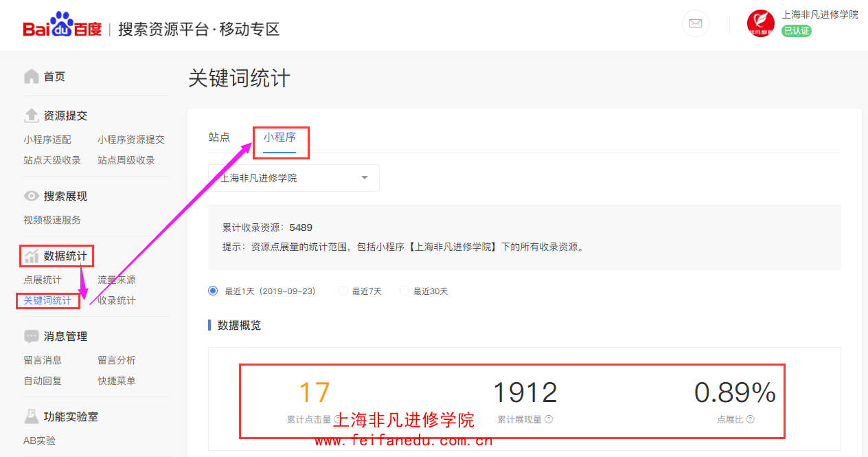The image size is (868, 457).
Task: Select the 最近7天 radio button
Action: tap(343, 291)
